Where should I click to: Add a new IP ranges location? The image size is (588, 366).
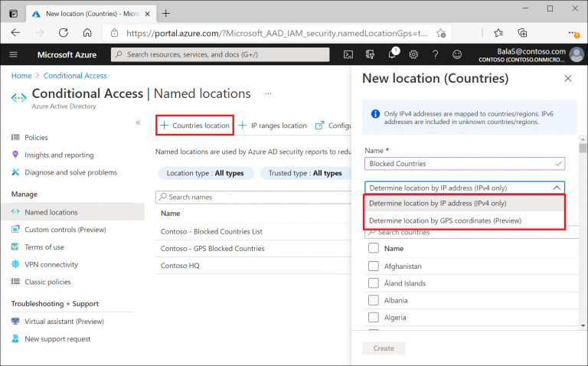click(x=273, y=126)
